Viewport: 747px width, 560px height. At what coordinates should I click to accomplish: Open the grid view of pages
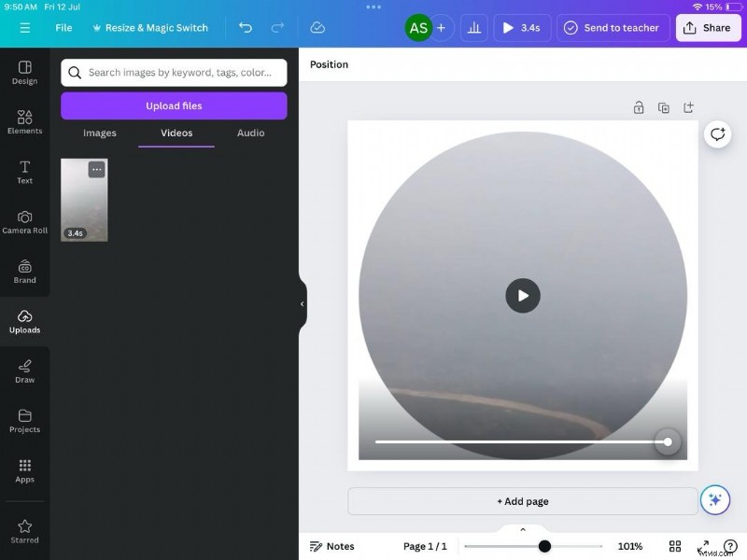tap(675, 546)
